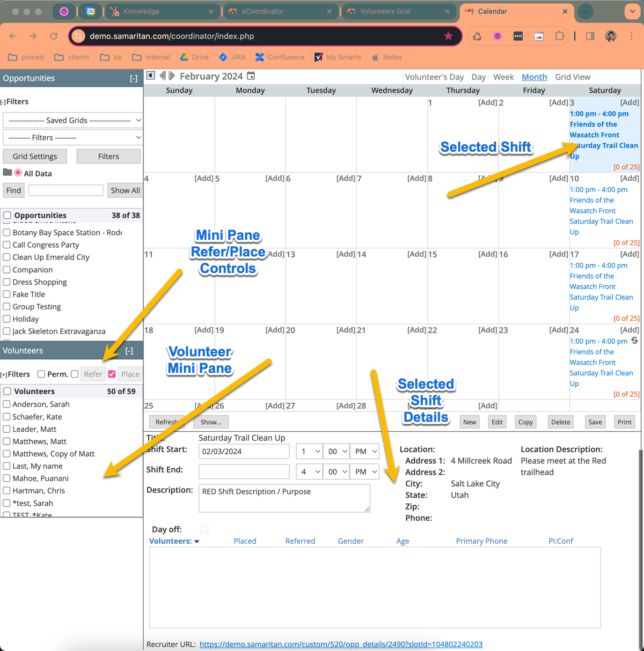Click the Shift End date field
644x651 pixels.
[244, 472]
